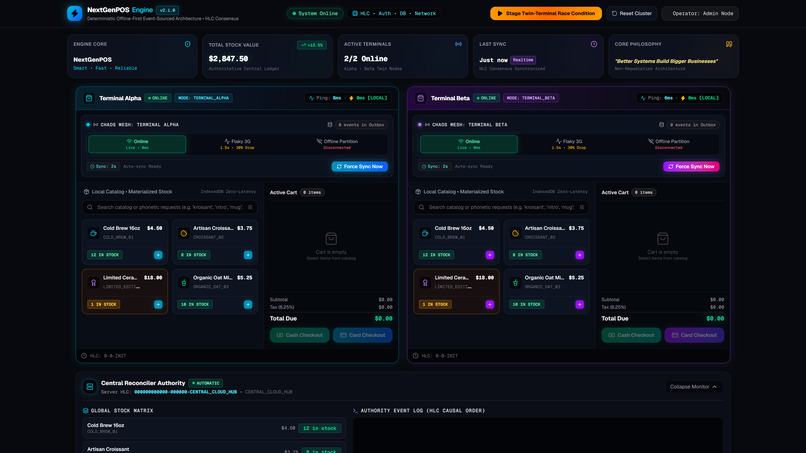
Task: Add Limited Ceramic item in Terminal Beta
Action: (489, 304)
